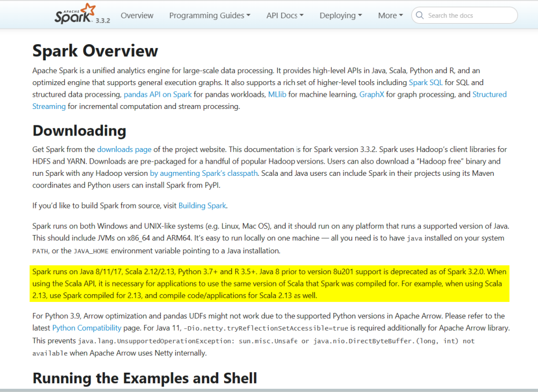Click the search magnifier icon
Image resolution: width=538 pixels, height=392 pixels.
click(x=420, y=15)
